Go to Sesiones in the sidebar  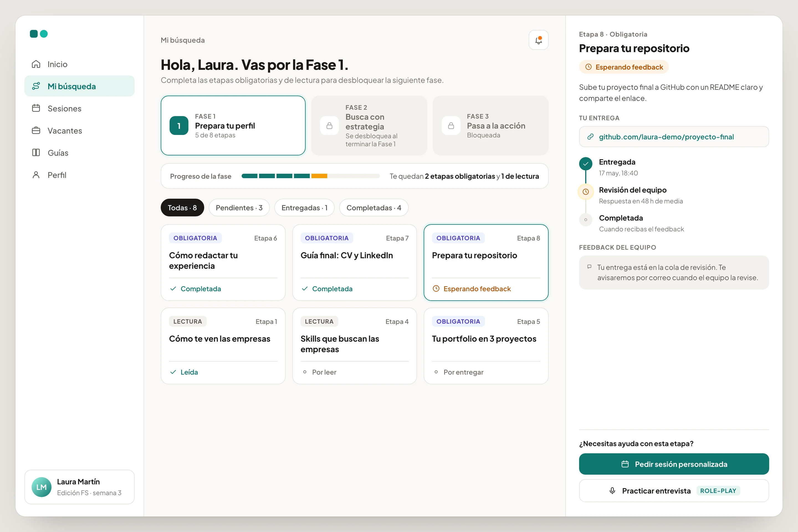click(x=80, y=108)
